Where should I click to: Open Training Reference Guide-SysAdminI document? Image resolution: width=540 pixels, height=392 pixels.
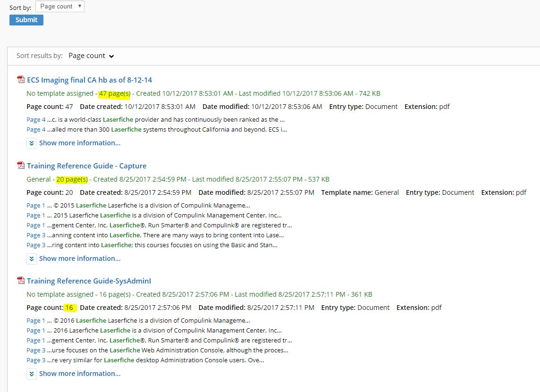[x=89, y=281]
